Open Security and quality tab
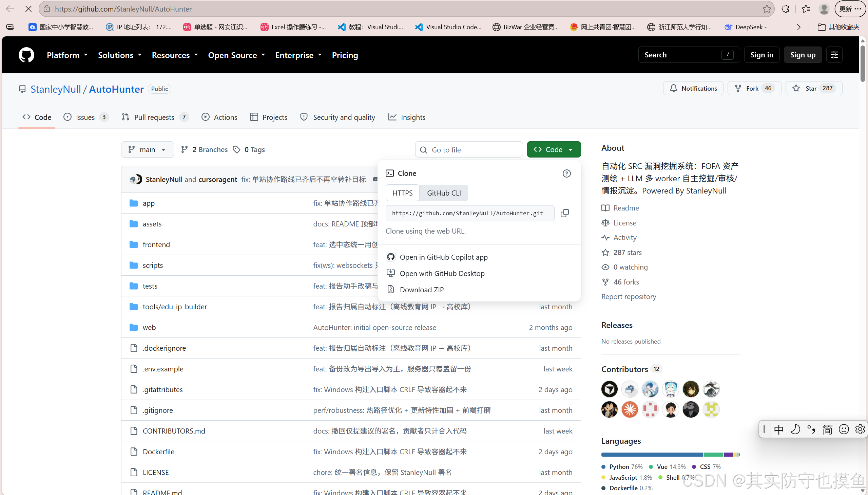 point(337,117)
